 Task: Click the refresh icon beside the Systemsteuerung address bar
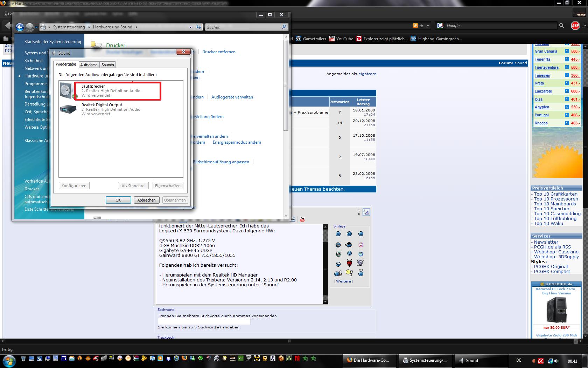[198, 27]
